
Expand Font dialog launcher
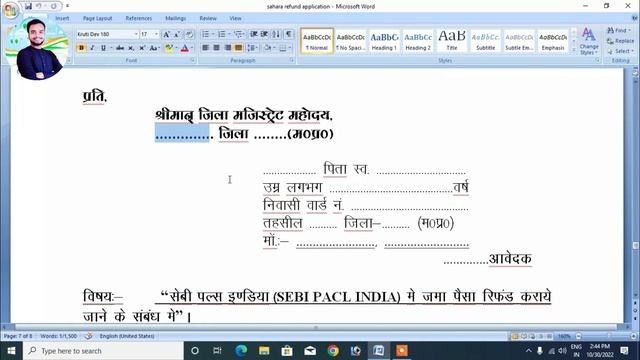pos(192,60)
